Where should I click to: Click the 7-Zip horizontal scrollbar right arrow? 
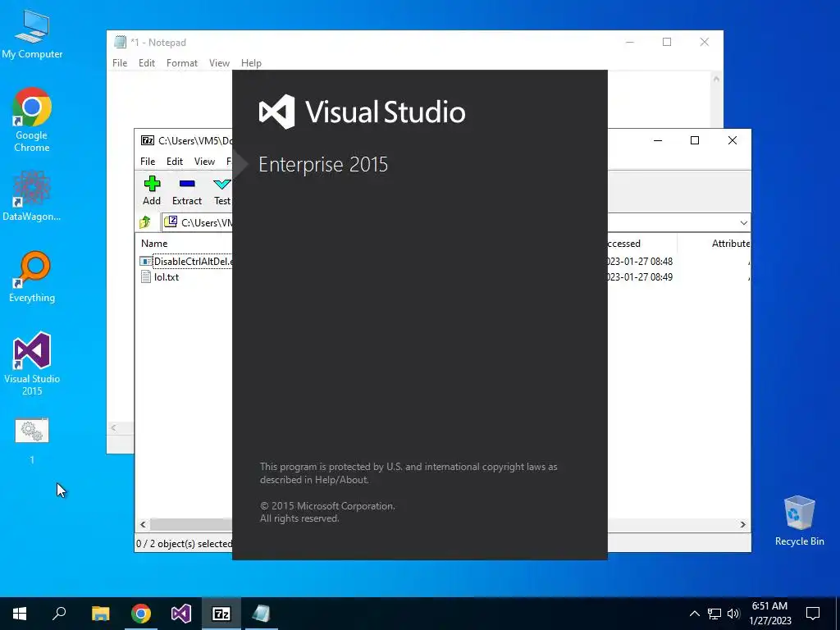[743, 524]
